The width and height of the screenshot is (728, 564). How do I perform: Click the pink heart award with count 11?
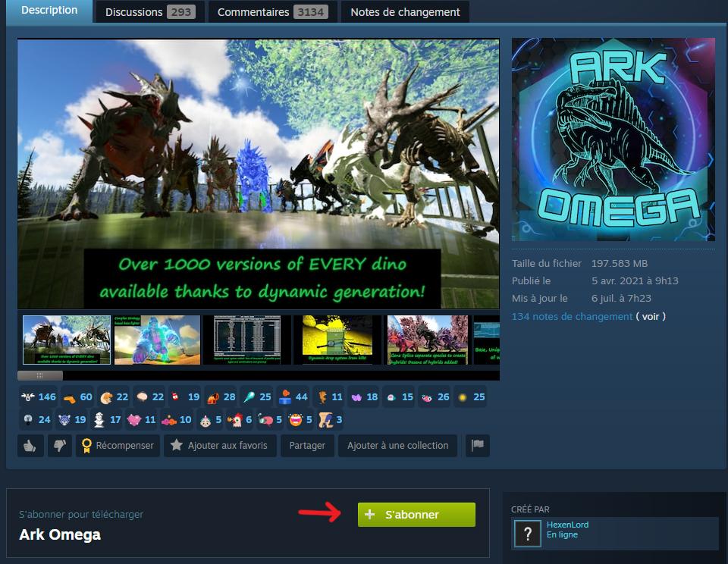(142, 420)
